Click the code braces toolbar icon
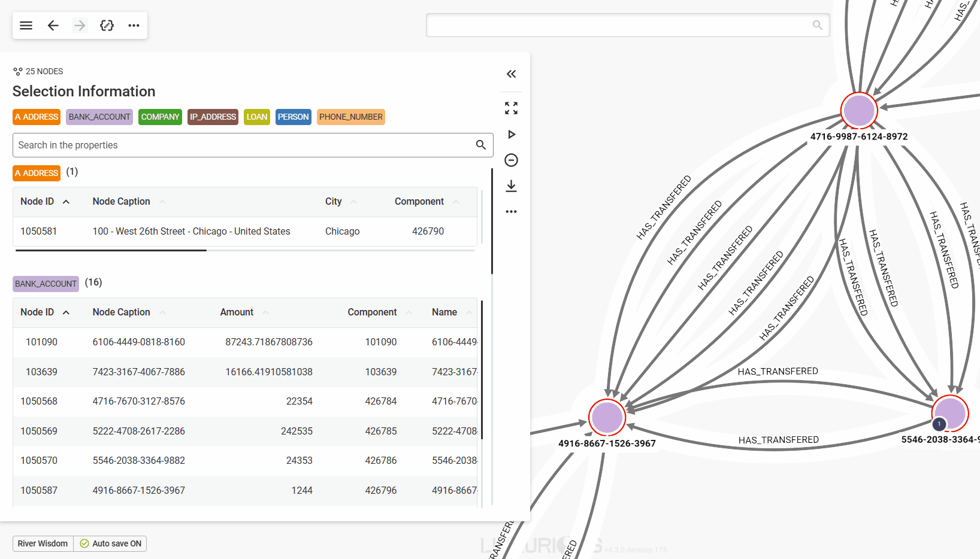This screenshot has height=559, width=980. [107, 26]
